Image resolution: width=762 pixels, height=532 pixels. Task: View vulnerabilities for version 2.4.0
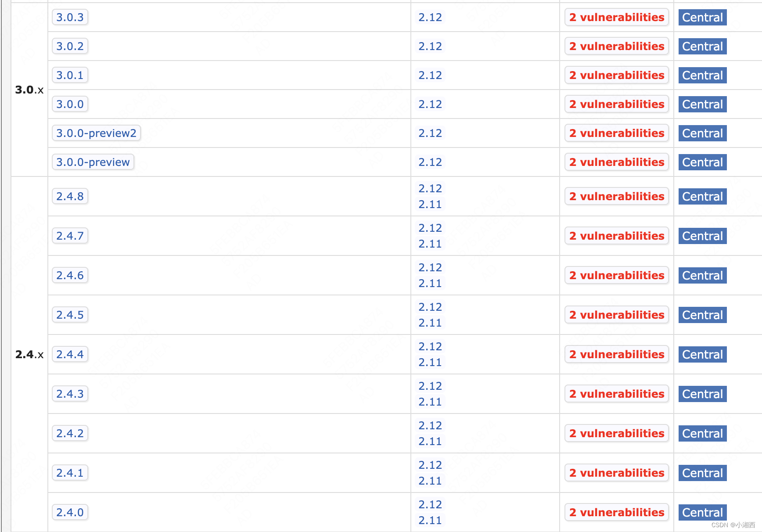pos(617,512)
